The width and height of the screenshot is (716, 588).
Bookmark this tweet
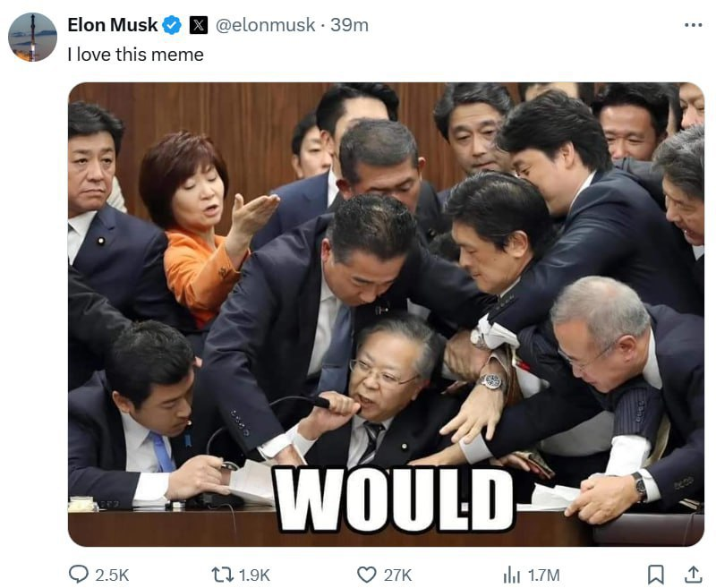pyautogui.click(x=656, y=575)
